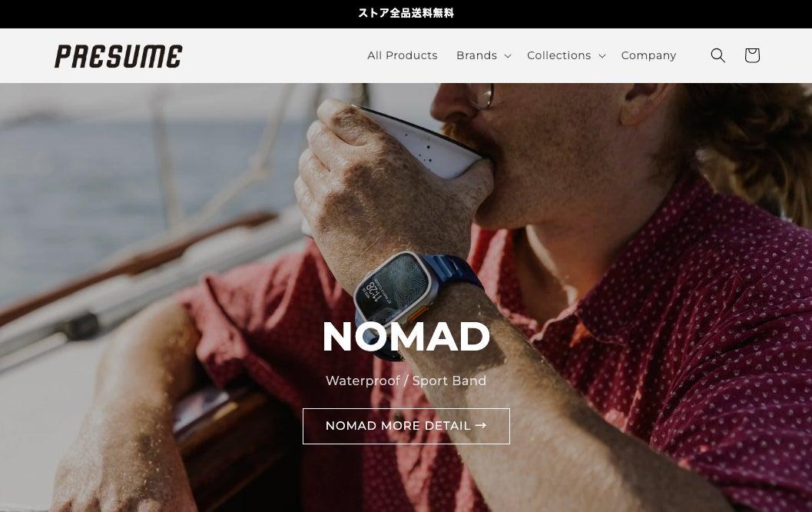This screenshot has height=512, width=812.
Task: Click the NOMAD hero heading
Action: coord(406,337)
